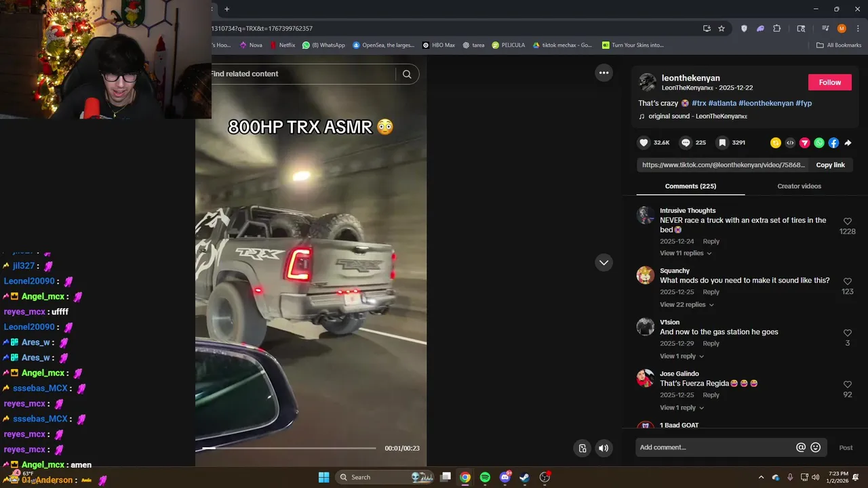
Task: Insert an @ mention in comment
Action: [801, 447]
